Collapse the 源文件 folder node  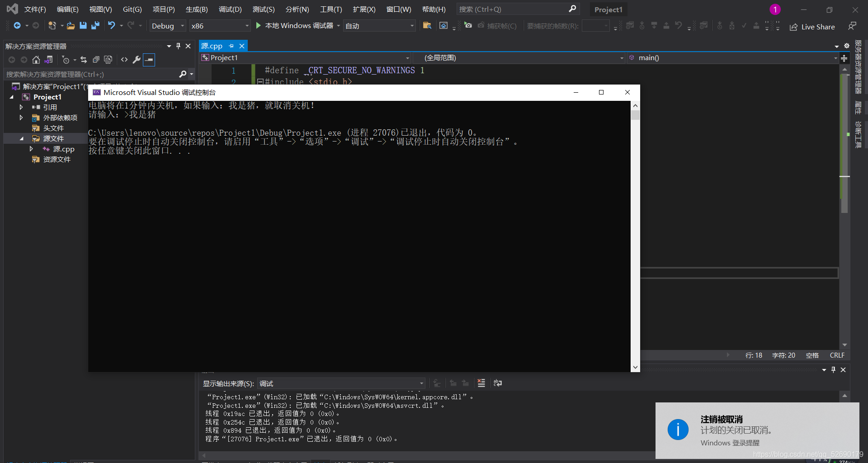[21, 139]
